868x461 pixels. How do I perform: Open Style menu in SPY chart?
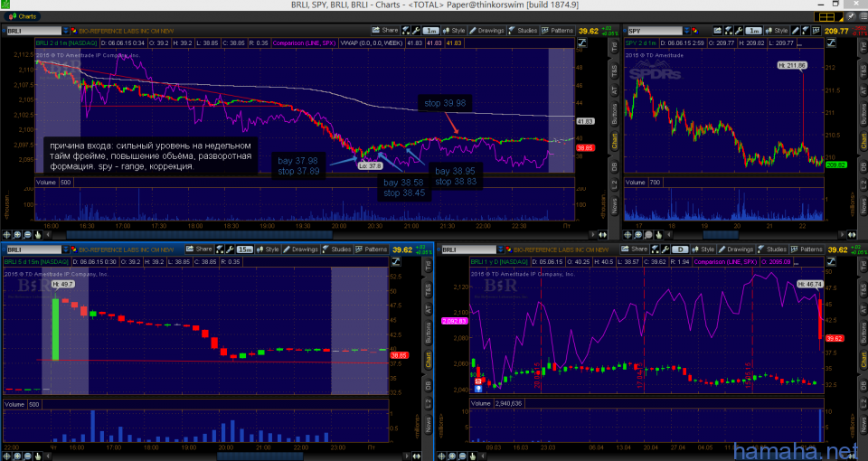(777, 31)
